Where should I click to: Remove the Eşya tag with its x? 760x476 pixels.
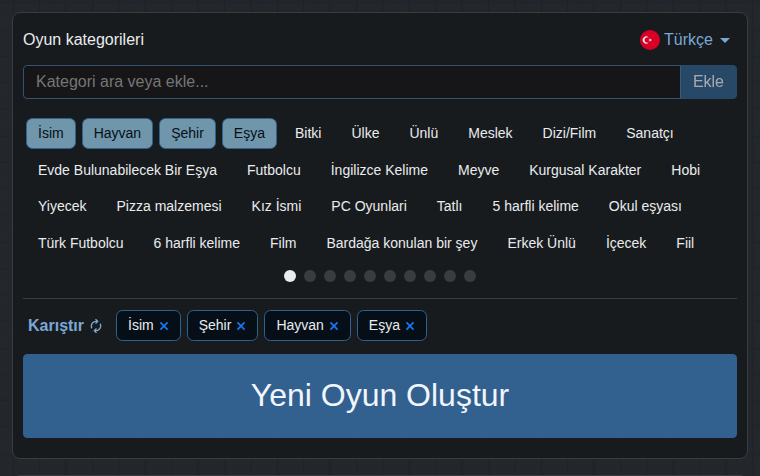[410, 326]
